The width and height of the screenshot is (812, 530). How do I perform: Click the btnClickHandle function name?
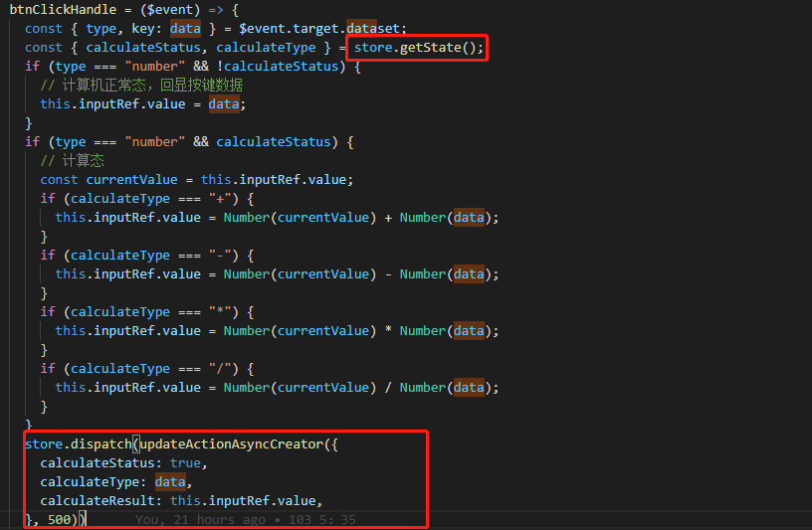tap(63, 9)
